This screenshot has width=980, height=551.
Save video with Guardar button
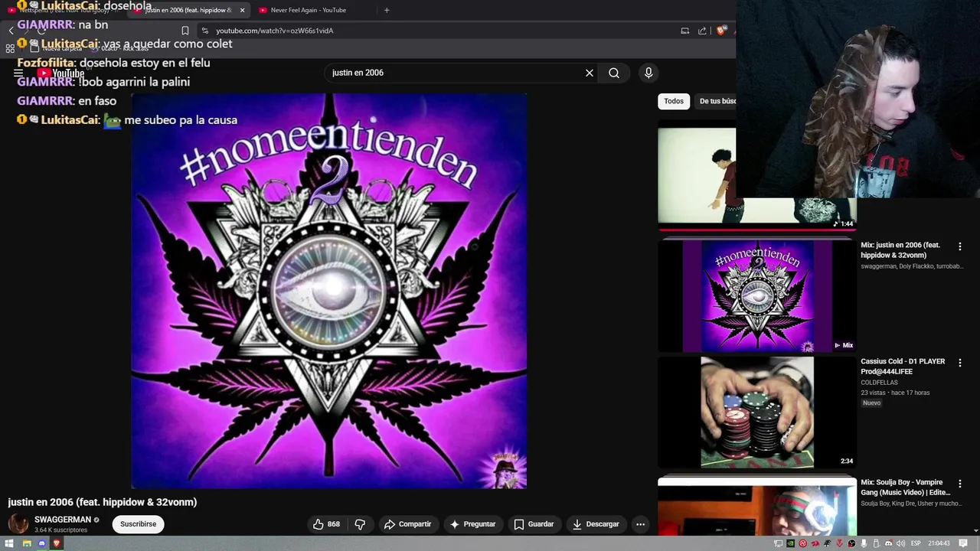tap(534, 524)
